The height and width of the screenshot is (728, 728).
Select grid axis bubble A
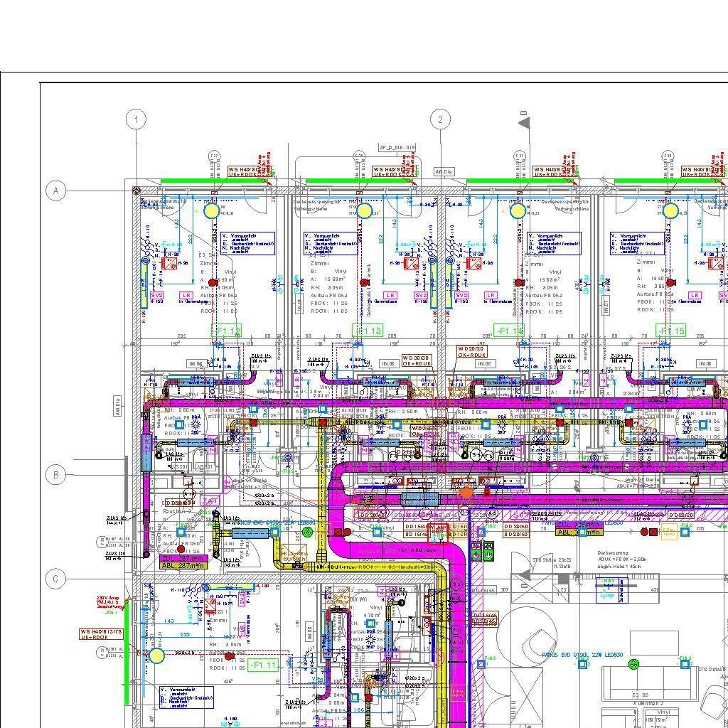click(x=56, y=191)
